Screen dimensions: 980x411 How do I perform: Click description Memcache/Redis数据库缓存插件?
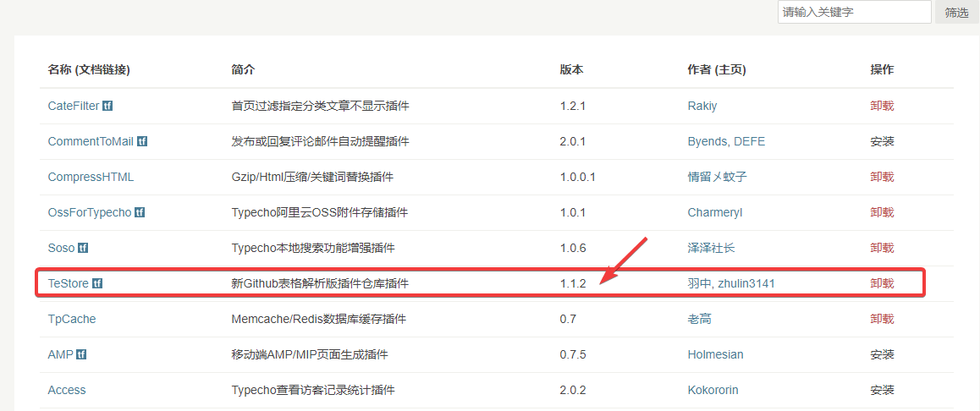pyautogui.click(x=319, y=319)
